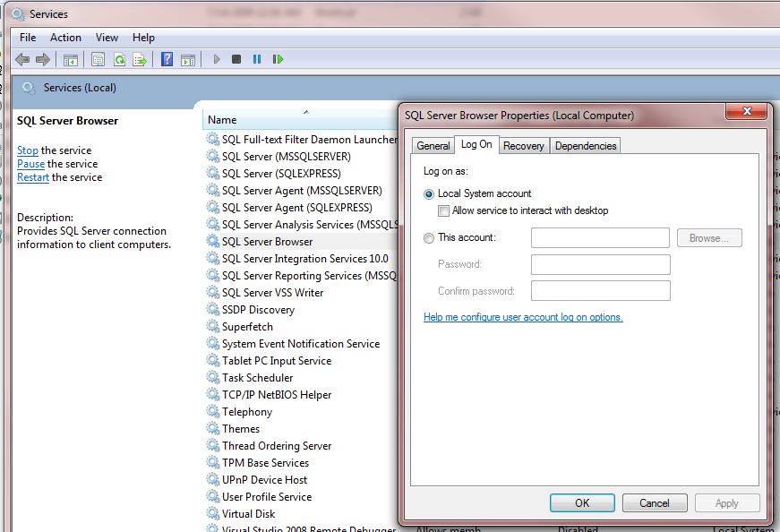Open the Help menu
The width and height of the screenshot is (780, 532).
143,38
